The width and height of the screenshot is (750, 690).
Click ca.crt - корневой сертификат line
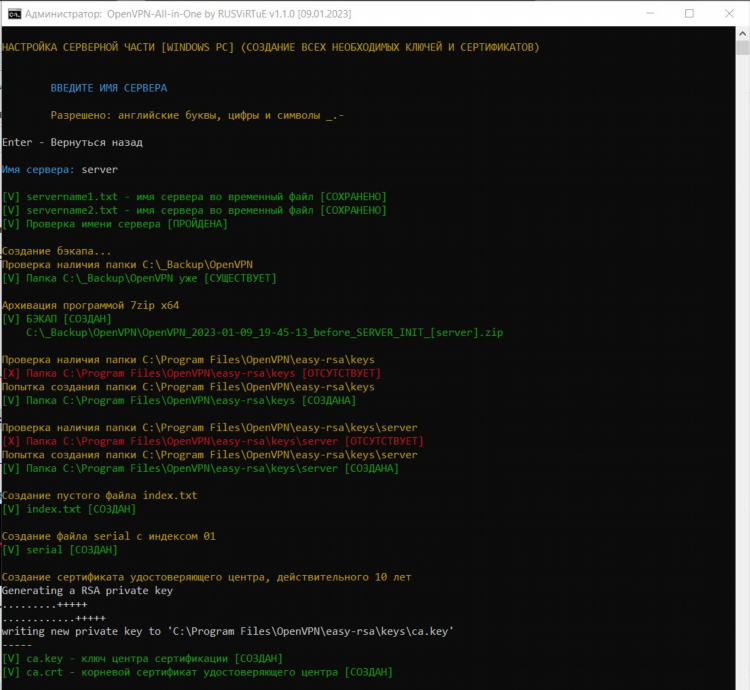(198, 672)
